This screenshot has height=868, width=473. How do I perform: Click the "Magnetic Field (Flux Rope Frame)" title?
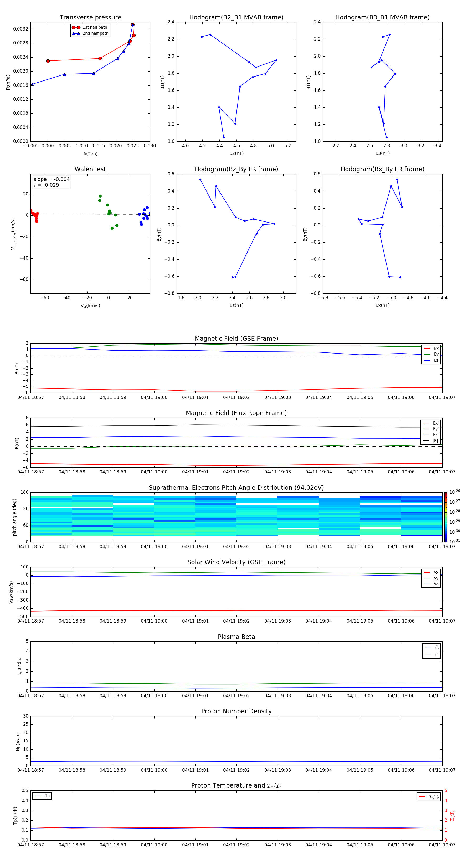236,413
